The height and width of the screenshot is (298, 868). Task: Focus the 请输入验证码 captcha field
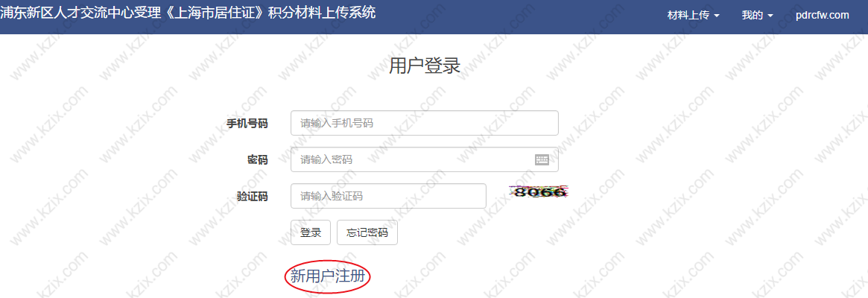pyautogui.click(x=389, y=196)
